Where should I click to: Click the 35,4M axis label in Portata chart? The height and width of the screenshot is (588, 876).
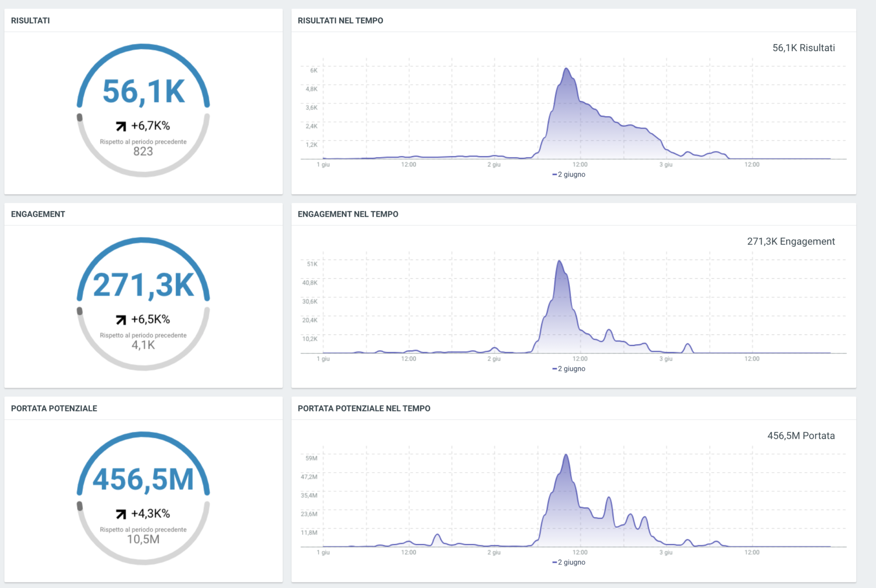click(x=309, y=495)
